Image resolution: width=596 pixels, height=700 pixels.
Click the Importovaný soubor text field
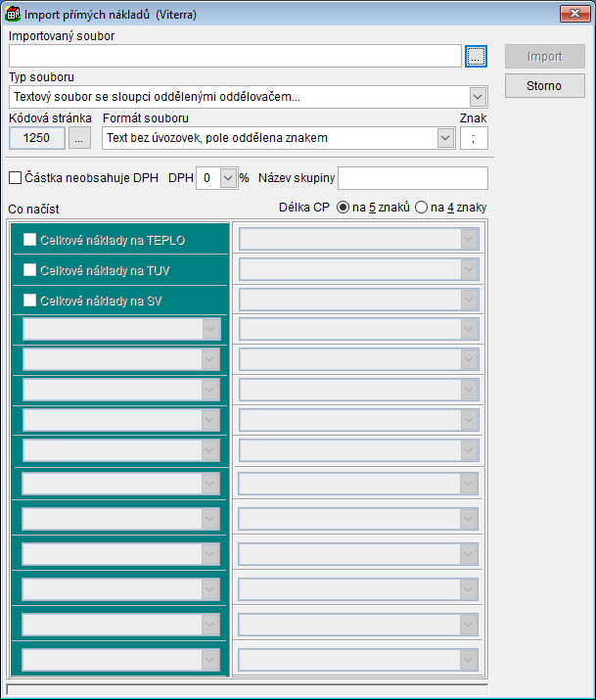(x=233, y=57)
